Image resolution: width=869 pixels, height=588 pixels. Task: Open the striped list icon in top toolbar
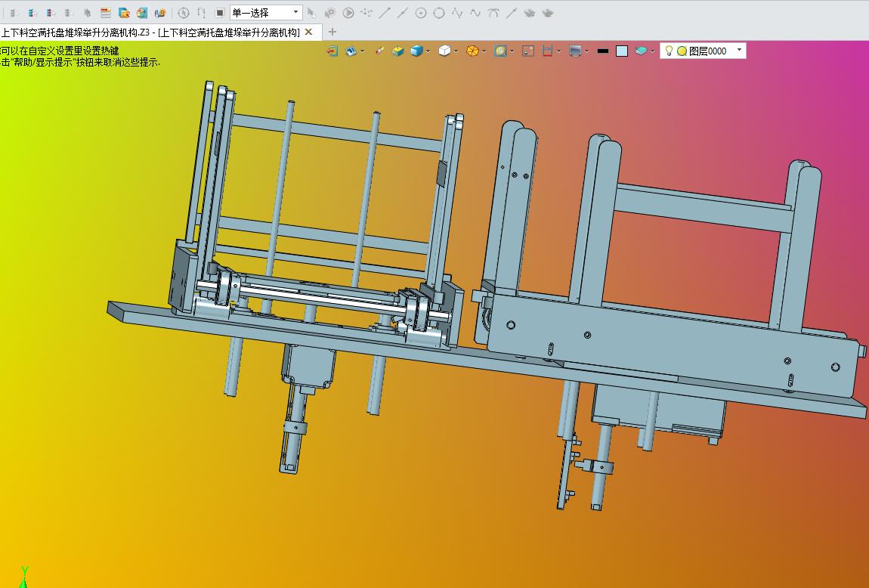(x=105, y=12)
